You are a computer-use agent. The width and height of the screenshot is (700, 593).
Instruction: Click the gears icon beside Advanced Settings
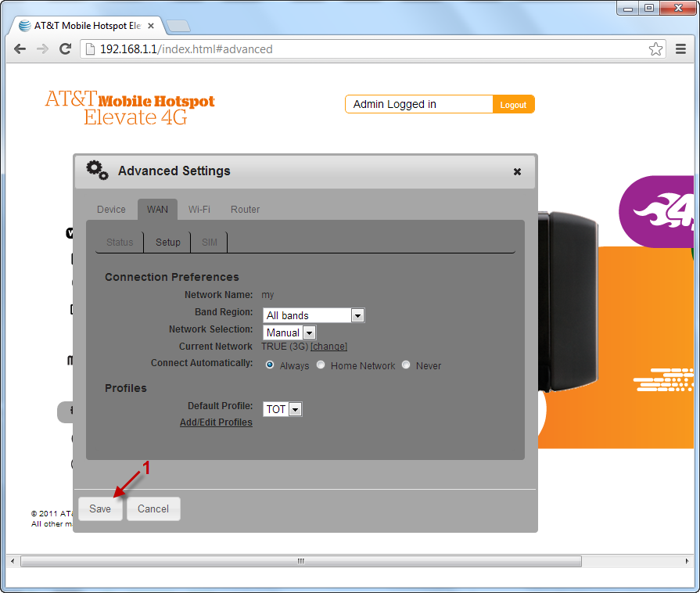tap(97, 170)
